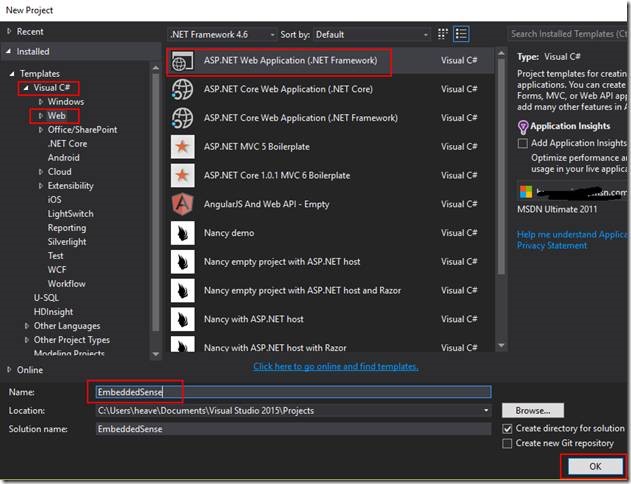Switch to small icons grid view
This screenshot has width=631, height=484.
click(x=443, y=34)
